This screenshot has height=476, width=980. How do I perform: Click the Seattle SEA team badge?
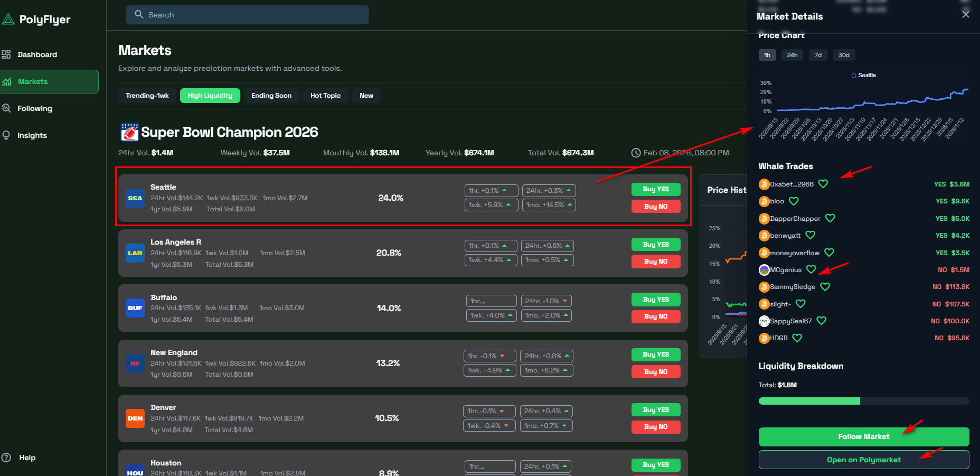[135, 198]
